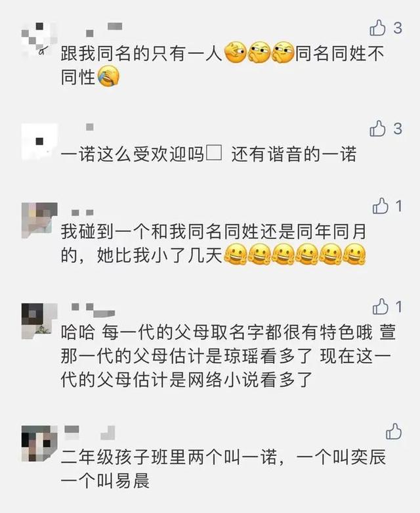Open avatar of 二年级孩子 commenter
This screenshot has height=513, width=420.
pos(39,443)
